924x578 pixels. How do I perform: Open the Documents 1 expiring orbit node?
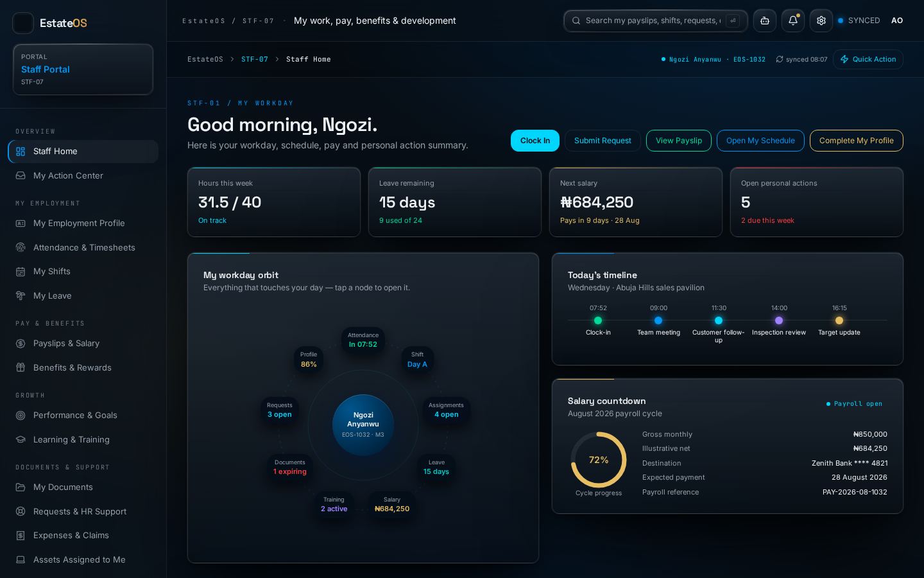coord(290,467)
